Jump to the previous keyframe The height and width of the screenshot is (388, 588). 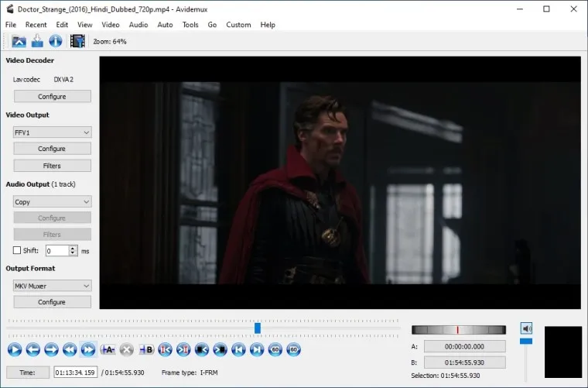[x=70, y=350]
